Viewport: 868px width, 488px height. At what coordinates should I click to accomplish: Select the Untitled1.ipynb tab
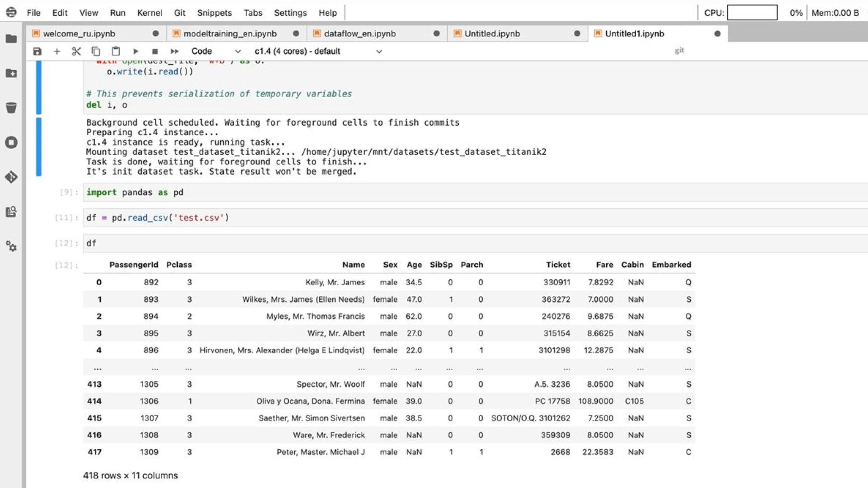pyautogui.click(x=658, y=33)
